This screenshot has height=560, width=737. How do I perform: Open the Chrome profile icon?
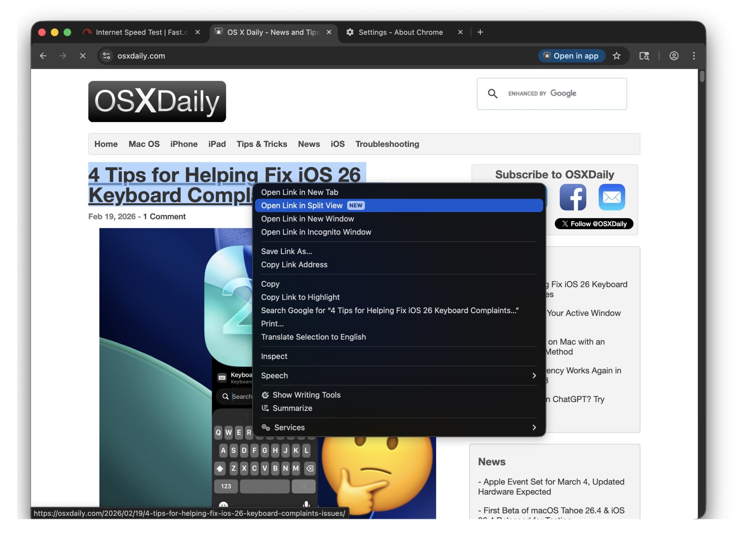pyautogui.click(x=674, y=56)
